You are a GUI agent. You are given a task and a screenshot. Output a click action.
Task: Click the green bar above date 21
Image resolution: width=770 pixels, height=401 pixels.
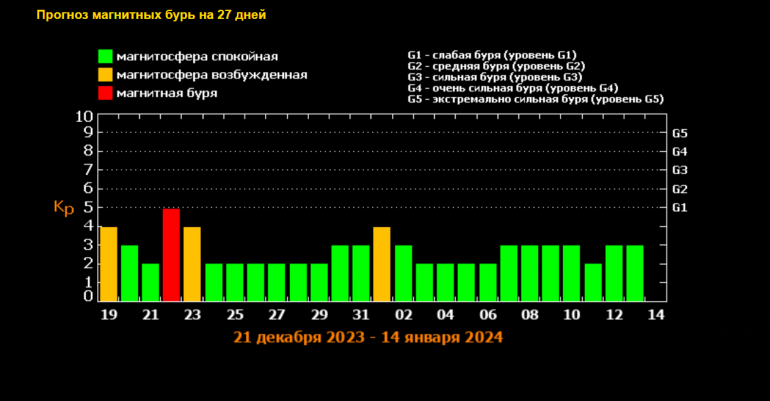coord(151,282)
